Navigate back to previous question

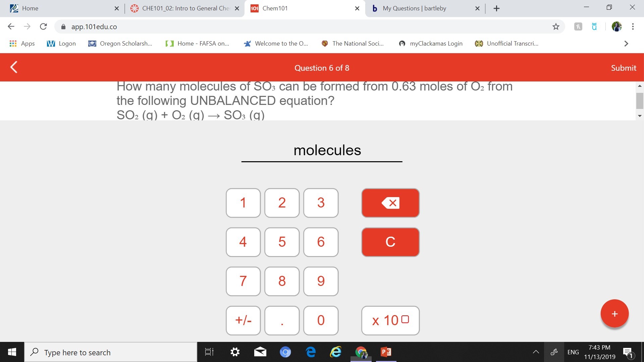click(15, 68)
